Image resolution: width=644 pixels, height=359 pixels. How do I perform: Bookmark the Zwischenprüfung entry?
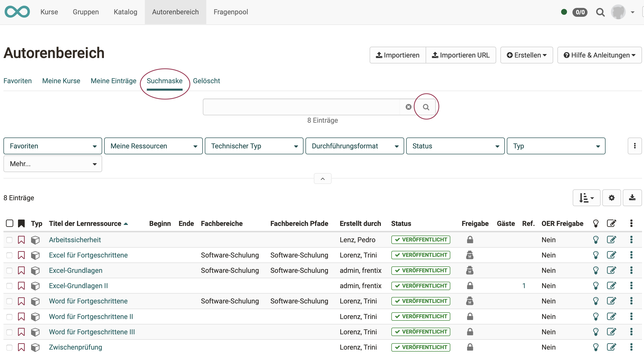click(x=21, y=347)
